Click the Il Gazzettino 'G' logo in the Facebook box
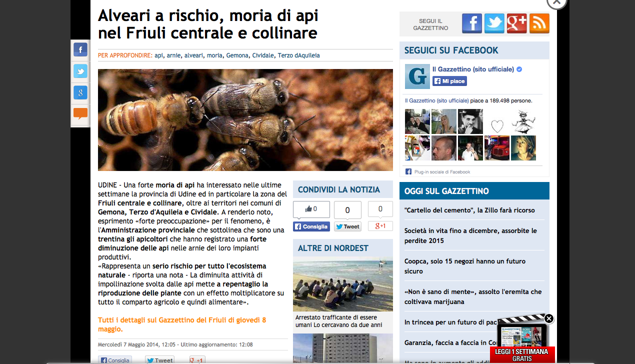 [417, 76]
